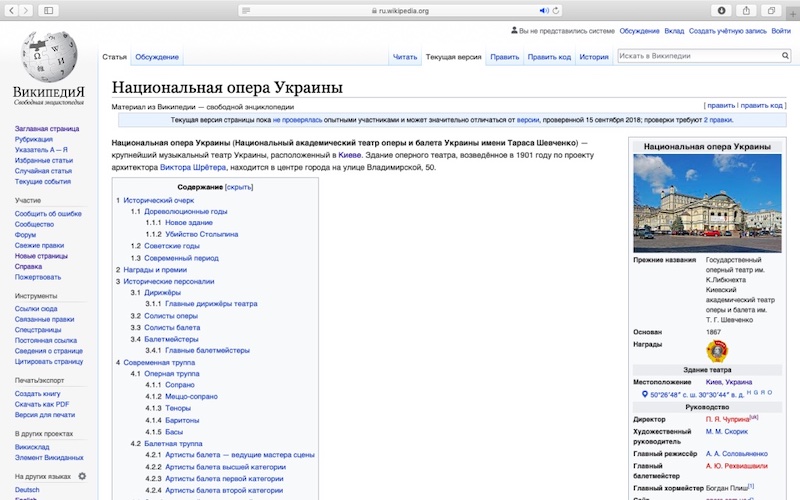Jump to Балетная труппа contents entry
This screenshot has width=800, height=500.
173,444
